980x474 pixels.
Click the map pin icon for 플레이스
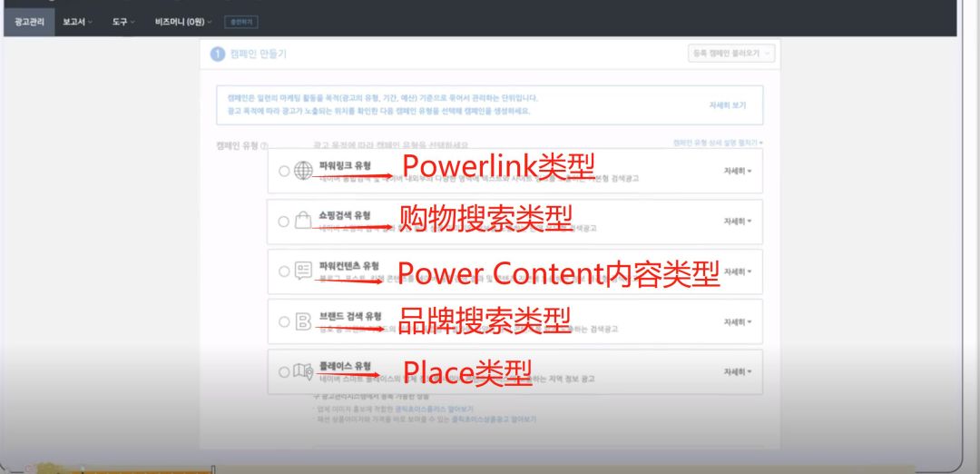pos(304,371)
